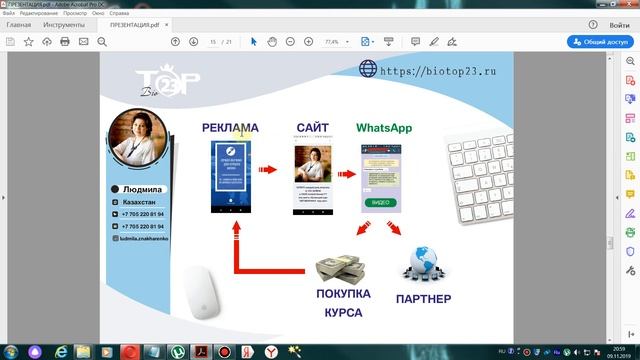
Task: Activate the arrow selection tool
Action: click(253, 42)
